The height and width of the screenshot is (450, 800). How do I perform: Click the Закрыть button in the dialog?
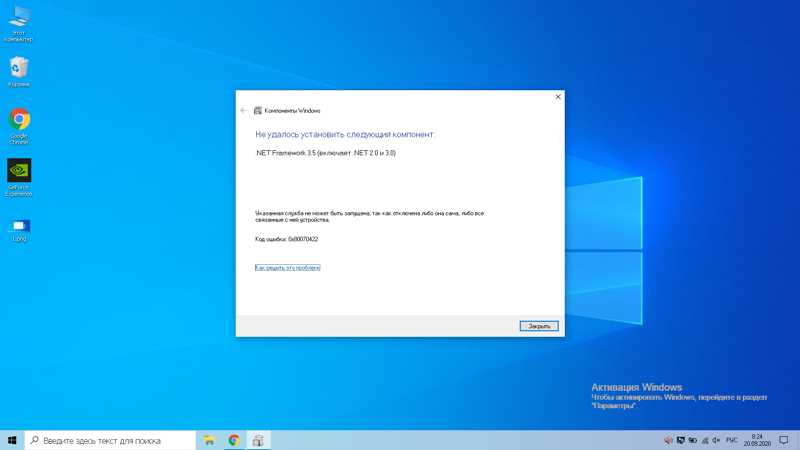coord(539,326)
